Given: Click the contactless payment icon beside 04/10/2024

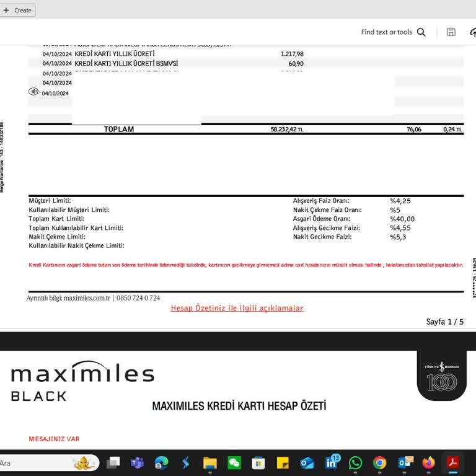Looking at the screenshot, I should tap(34, 91).
